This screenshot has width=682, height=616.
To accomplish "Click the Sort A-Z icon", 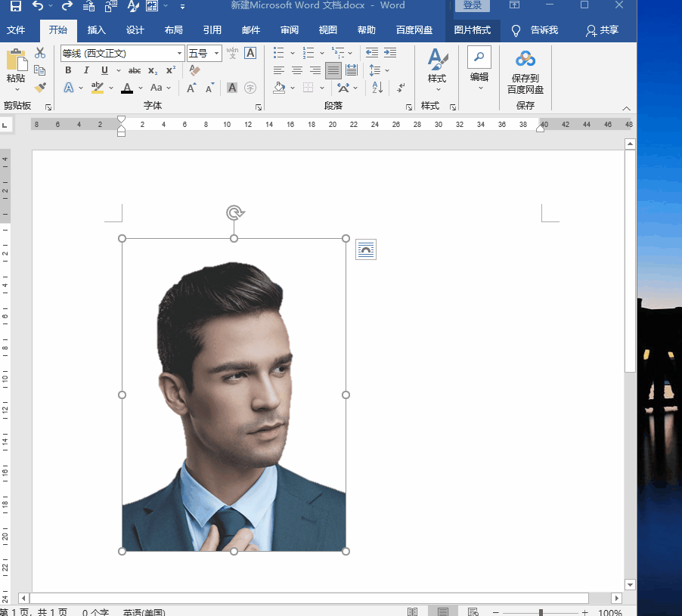I will [378, 88].
